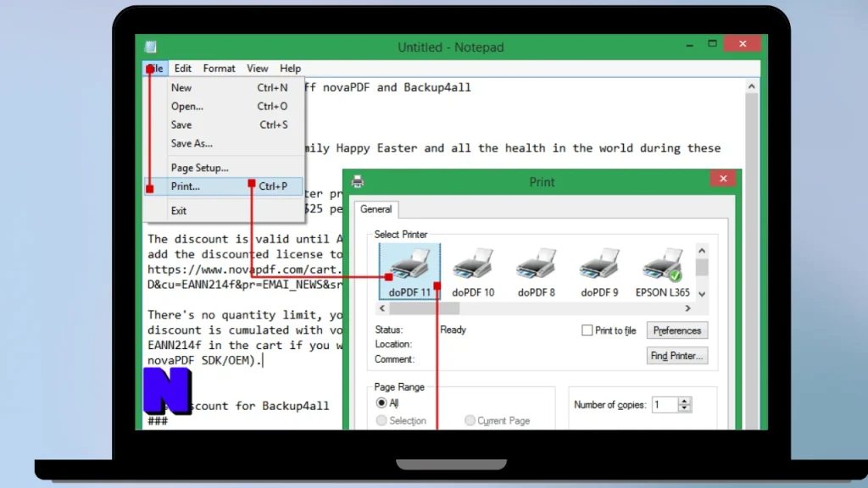Click the Notepad app icon in title bar
The width and height of the screenshot is (868, 488).
pyautogui.click(x=151, y=47)
